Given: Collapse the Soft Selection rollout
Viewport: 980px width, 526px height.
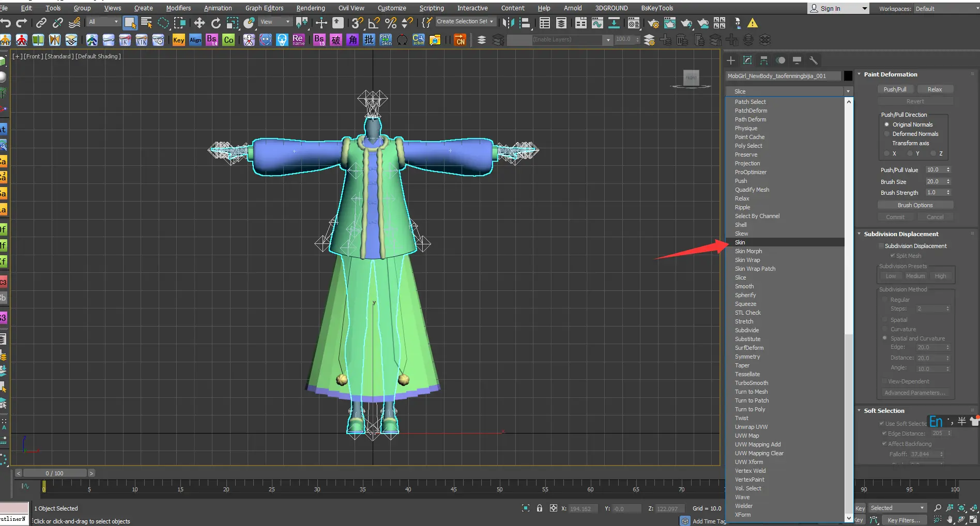Looking at the screenshot, I should [859, 411].
